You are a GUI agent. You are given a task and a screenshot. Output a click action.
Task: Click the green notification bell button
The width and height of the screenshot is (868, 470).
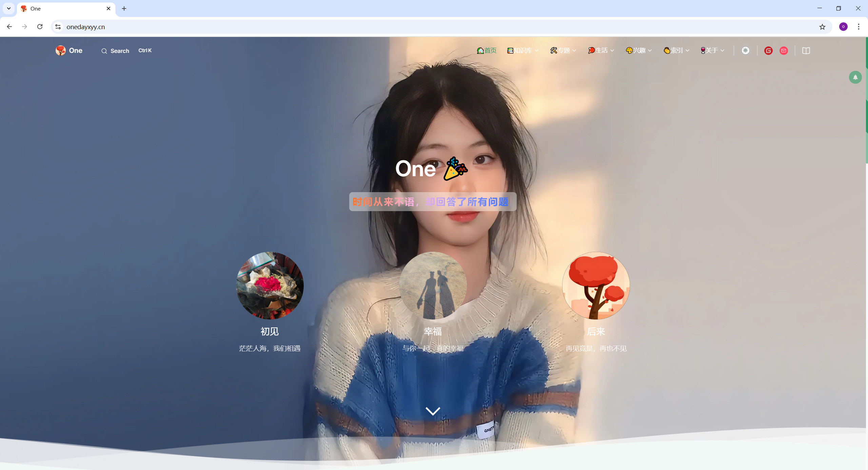click(855, 77)
